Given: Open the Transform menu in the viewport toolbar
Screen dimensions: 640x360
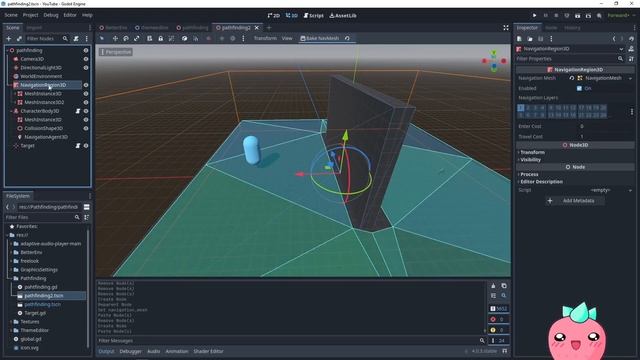Looking at the screenshot, I should (x=265, y=38).
